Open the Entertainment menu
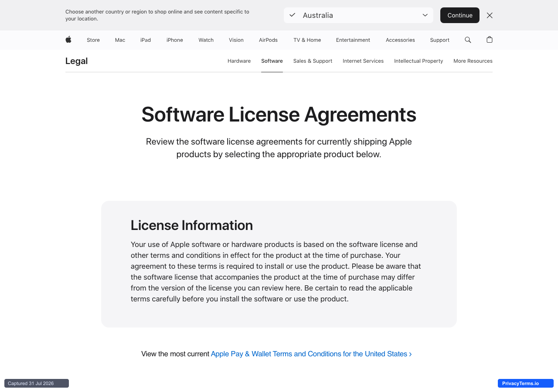Screen dimensions: 558x392 (x=353, y=40)
